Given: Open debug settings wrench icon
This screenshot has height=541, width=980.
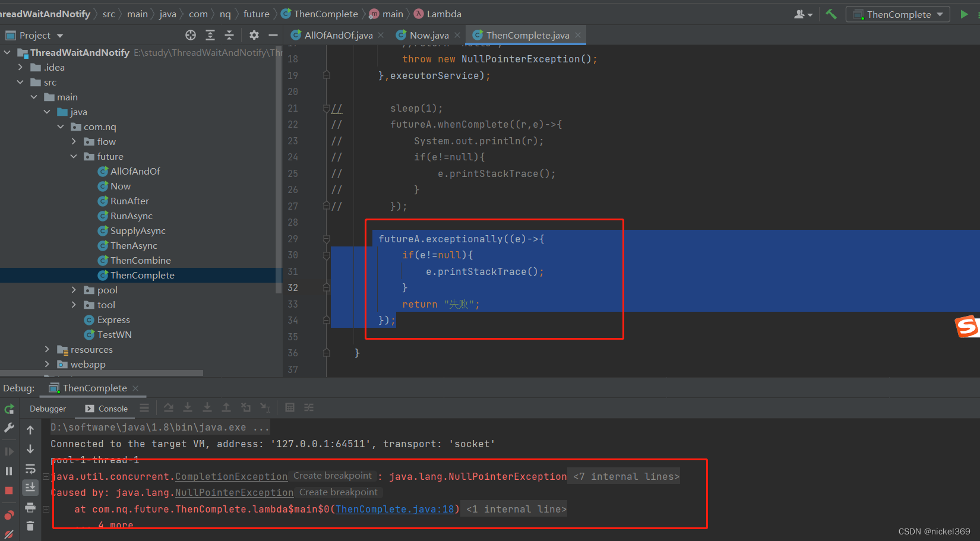Looking at the screenshot, I should pos(9,428).
